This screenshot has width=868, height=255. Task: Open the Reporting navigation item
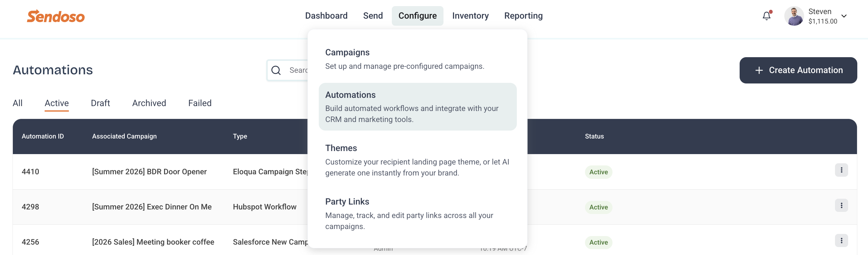click(x=523, y=16)
